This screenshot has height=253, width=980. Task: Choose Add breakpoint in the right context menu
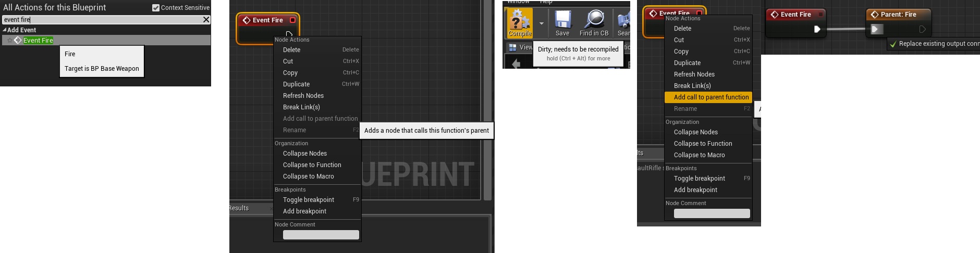[708, 190]
